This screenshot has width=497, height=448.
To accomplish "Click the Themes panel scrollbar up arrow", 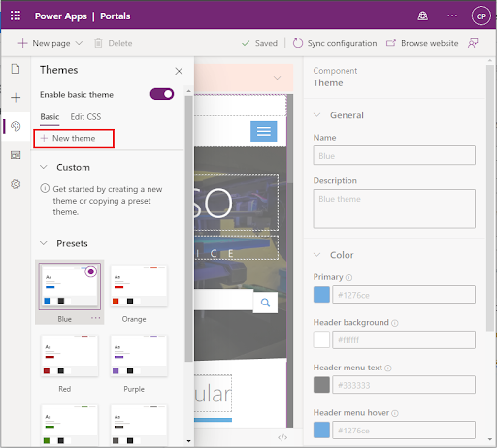I will (x=189, y=91).
